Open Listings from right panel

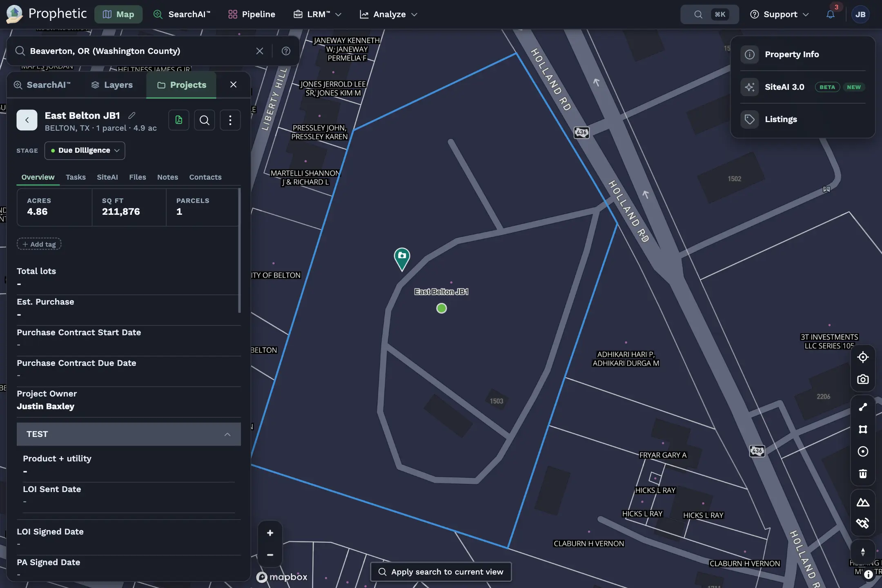(x=803, y=119)
